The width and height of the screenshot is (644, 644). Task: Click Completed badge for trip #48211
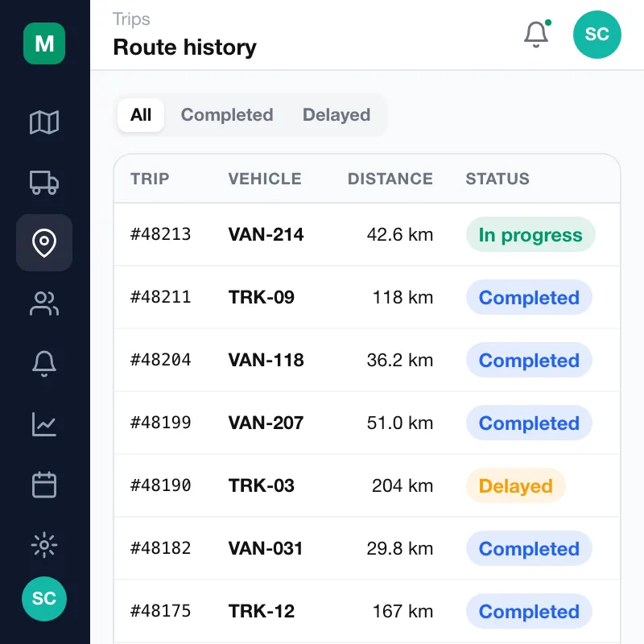point(529,297)
